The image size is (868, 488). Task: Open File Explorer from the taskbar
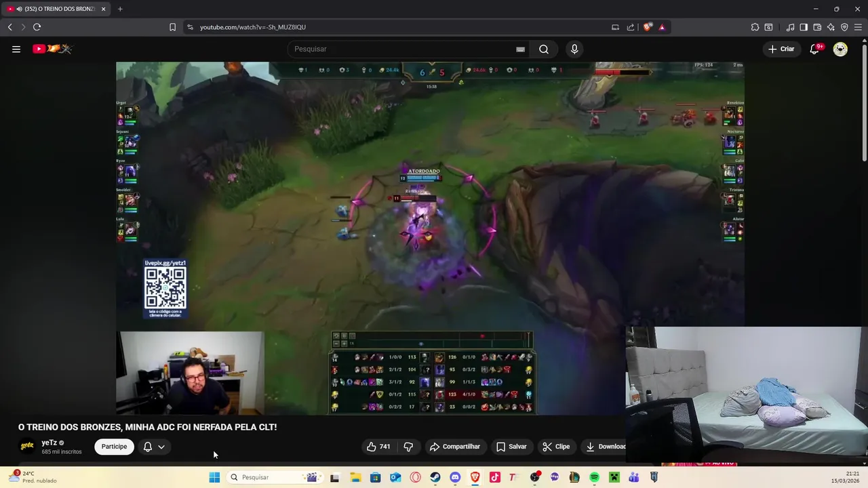pos(355,477)
